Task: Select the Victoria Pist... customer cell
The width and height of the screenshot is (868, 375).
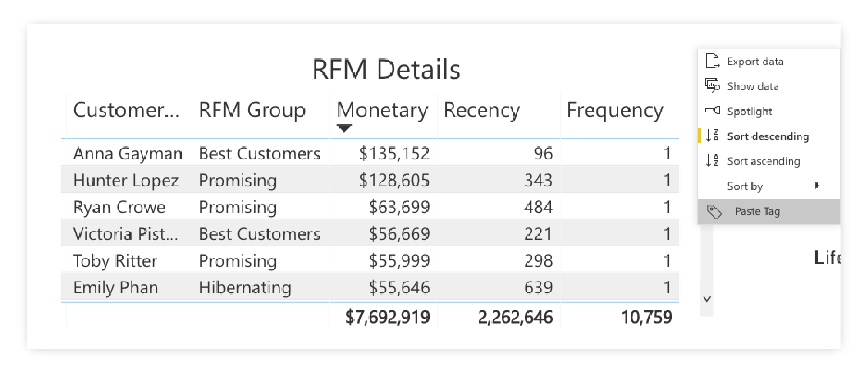Action: tap(125, 234)
